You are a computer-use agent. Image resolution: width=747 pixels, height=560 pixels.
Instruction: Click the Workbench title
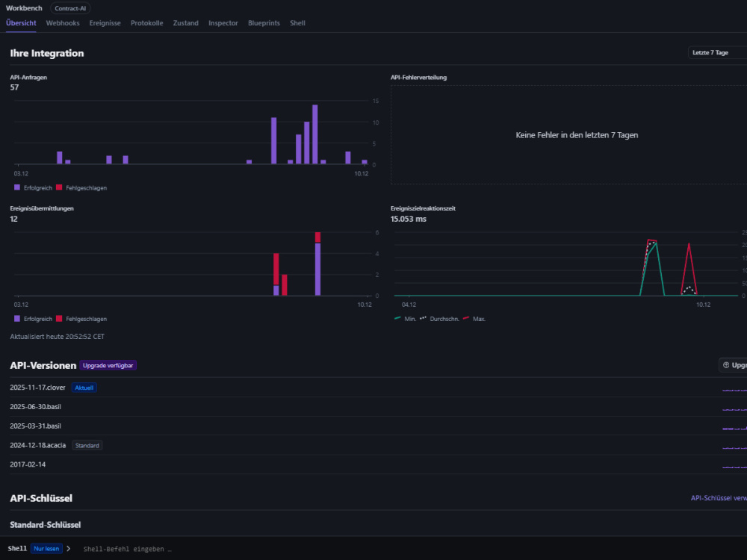24,8
